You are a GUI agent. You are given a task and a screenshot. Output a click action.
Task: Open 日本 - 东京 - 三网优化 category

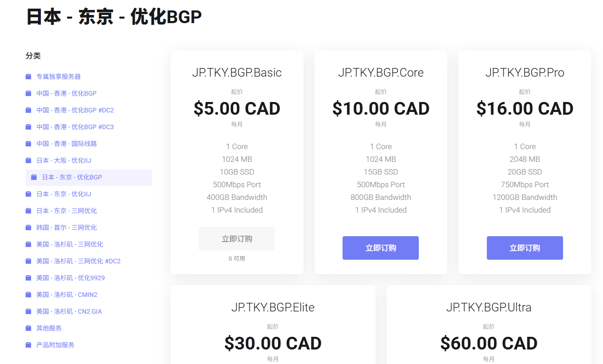66,211
